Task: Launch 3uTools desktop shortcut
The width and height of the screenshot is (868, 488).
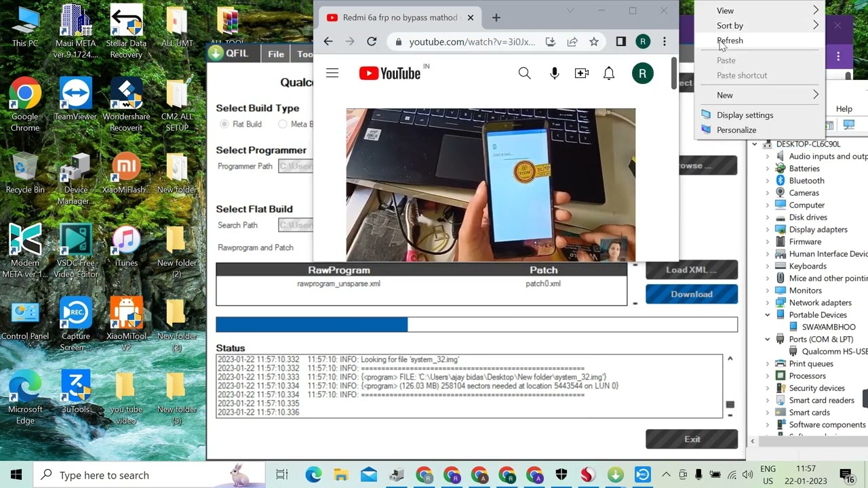Action: (75, 392)
